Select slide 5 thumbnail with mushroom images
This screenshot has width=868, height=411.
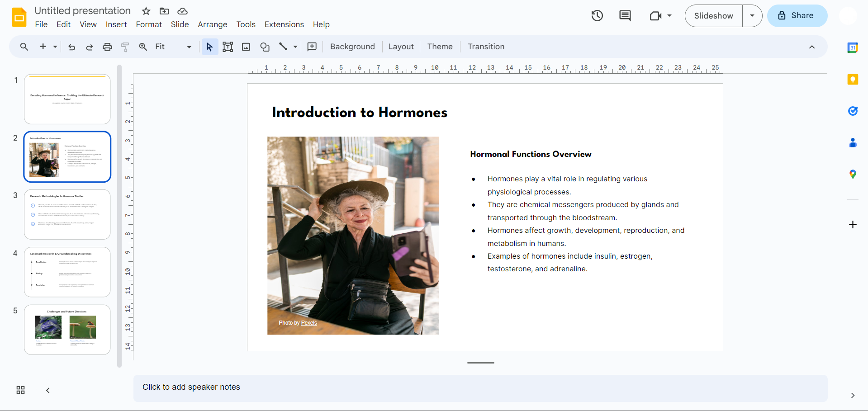67,330
